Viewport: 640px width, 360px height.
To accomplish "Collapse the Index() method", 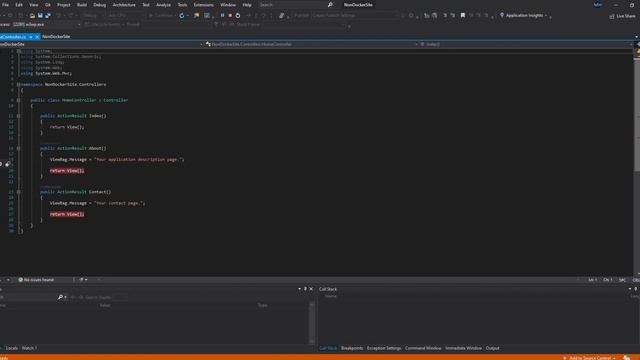I will pyautogui.click(x=18, y=116).
